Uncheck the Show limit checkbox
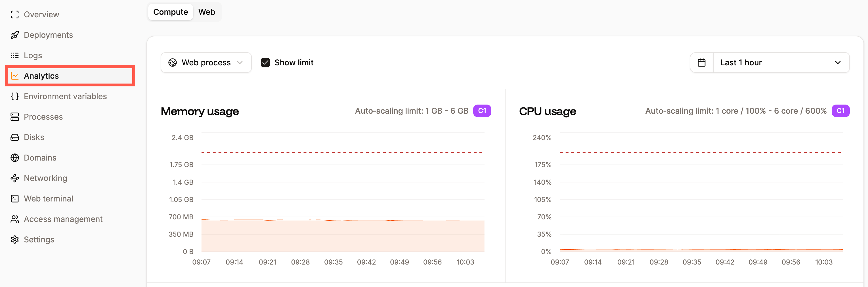The height and width of the screenshot is (287, 868). pyautogui.click(x=265, y=63)
